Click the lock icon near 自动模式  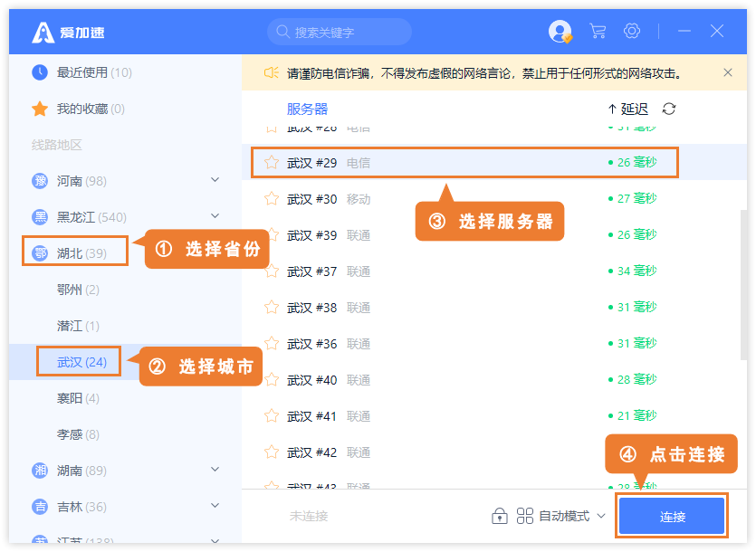(x=500, y=516)
